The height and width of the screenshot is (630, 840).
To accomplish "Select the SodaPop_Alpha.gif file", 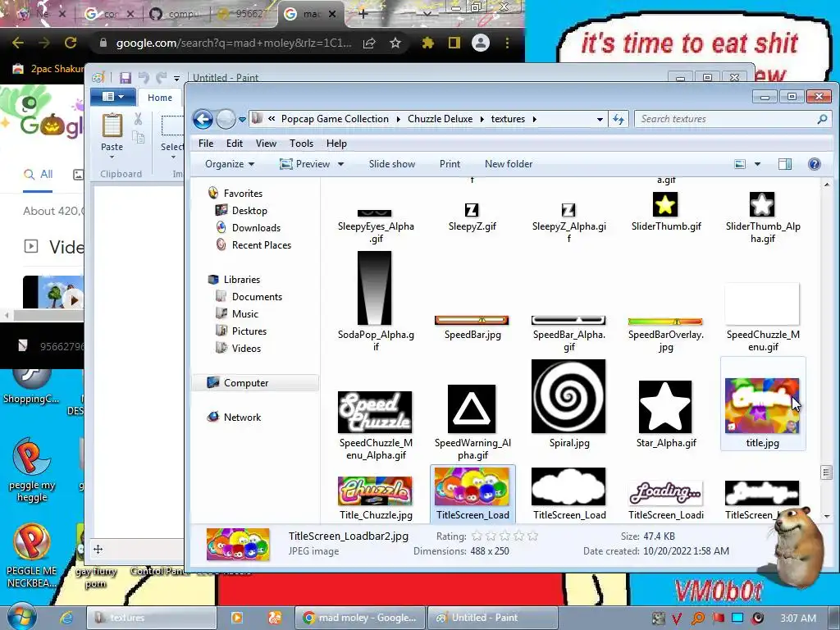I will (375, 302).
